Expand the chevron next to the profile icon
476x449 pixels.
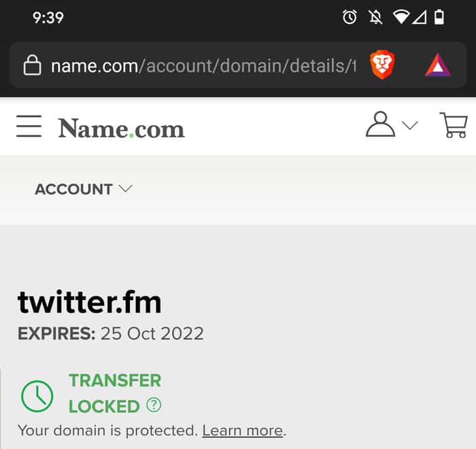coord(410,125)
